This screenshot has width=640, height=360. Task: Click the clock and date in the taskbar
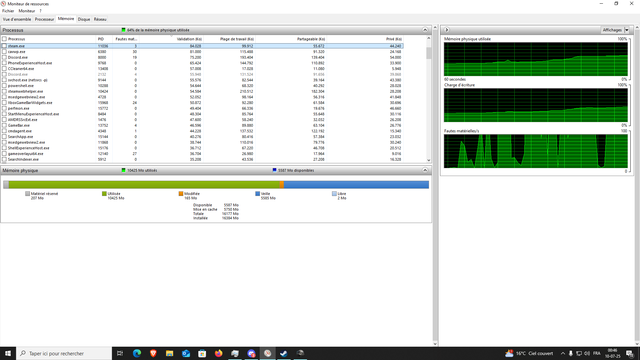[613, 353]
